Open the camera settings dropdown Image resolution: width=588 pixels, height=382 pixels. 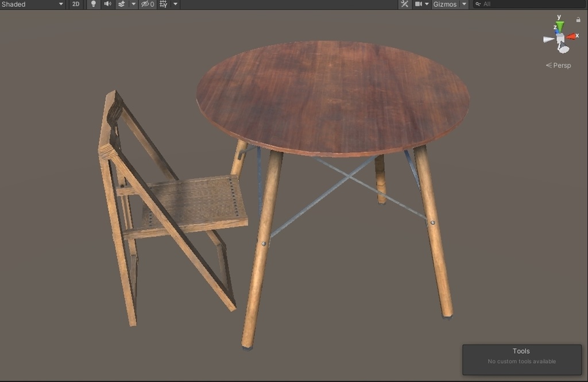[427, 4]
